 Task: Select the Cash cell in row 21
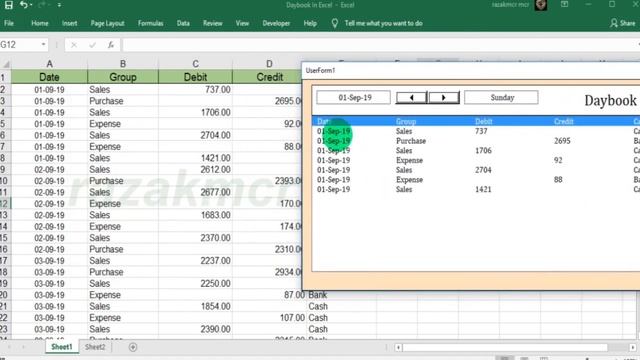pyautogui.click(x=341, y=306)
